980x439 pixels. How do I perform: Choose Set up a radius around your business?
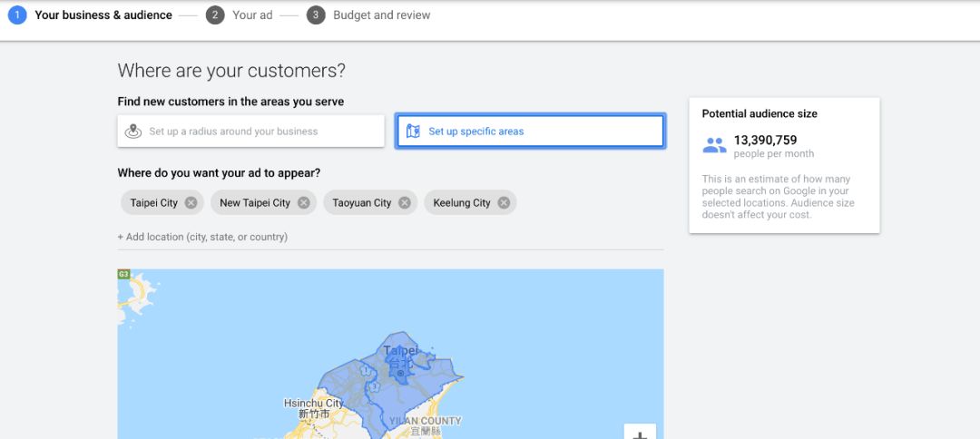(x=250, y=132)
